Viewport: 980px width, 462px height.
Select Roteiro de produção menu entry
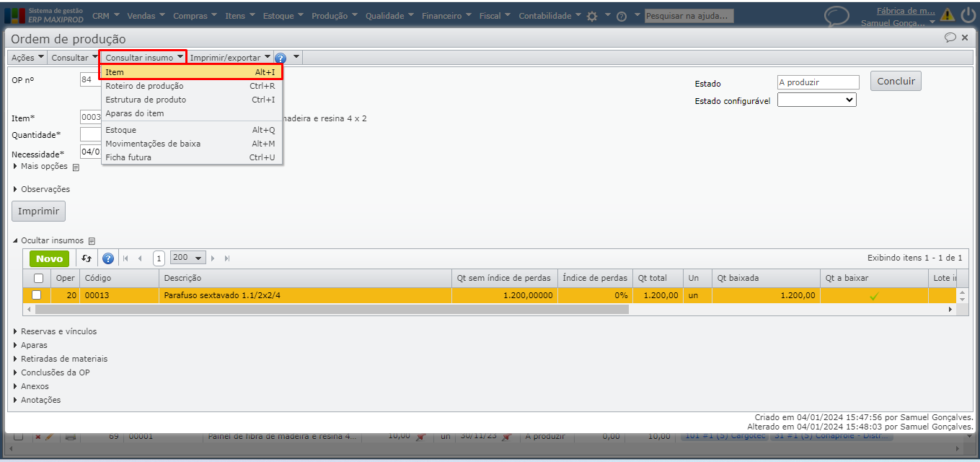pos(191,86)
